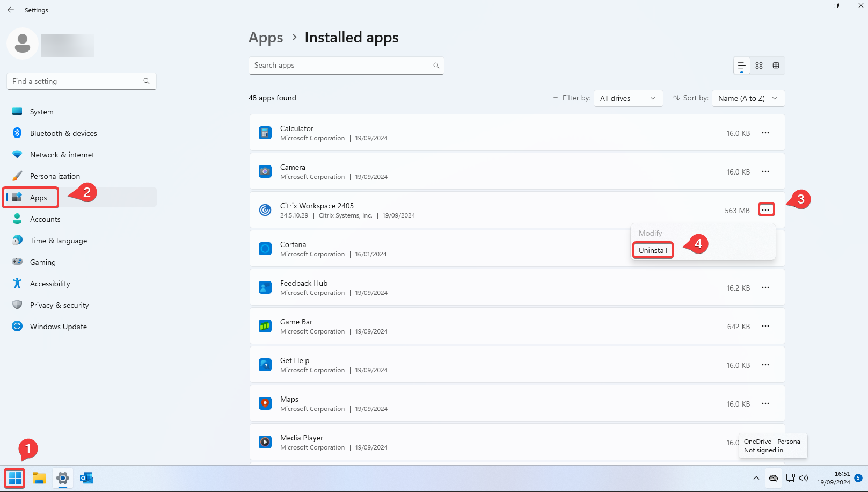Open the All drives filter dropdown
Image resolution: width=868 pixels, height=492 pixels.
pyautogui.click(x=628, y=98)
